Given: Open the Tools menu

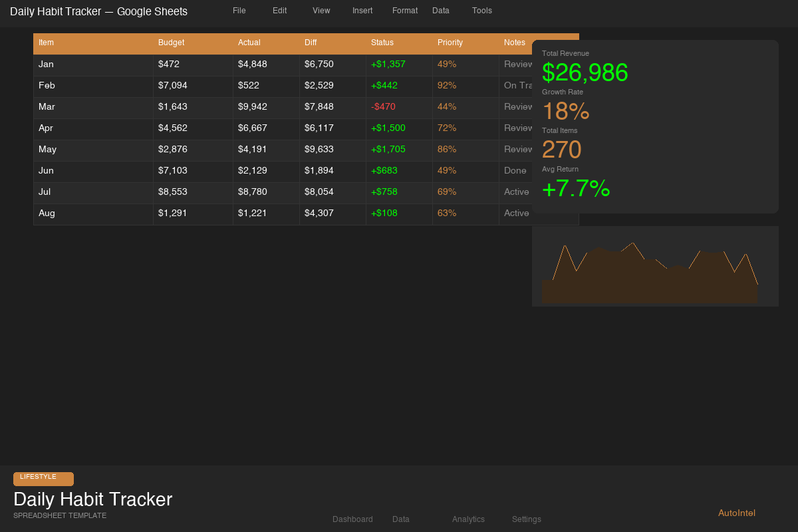Looking at the screenshot, I should point(482,11).
